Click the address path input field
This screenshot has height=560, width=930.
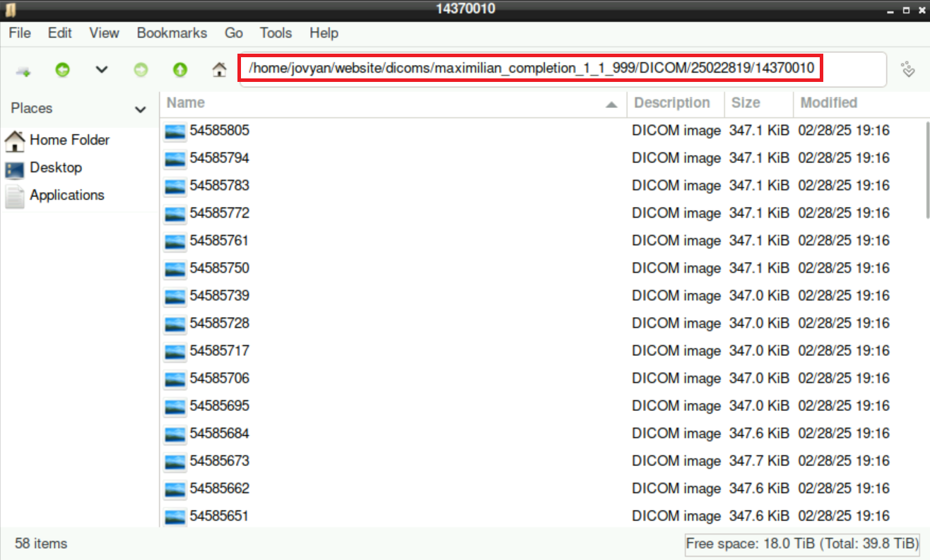point(562,69)
